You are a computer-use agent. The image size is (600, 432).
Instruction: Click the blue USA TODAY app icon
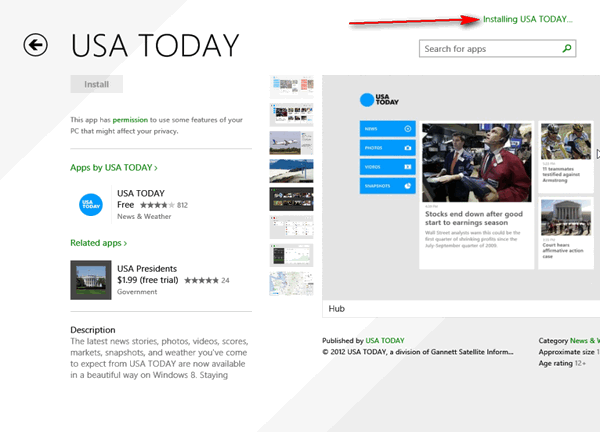[x=91, y=205]
